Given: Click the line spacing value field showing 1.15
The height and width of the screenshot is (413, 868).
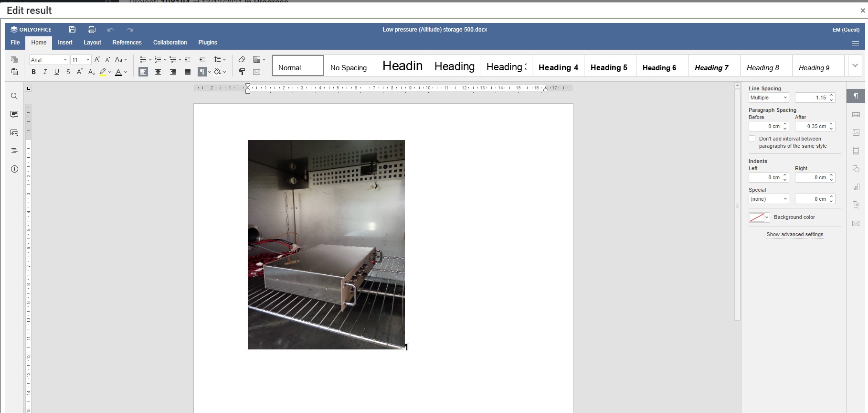Looking at the screenshot, I should 812,98.
